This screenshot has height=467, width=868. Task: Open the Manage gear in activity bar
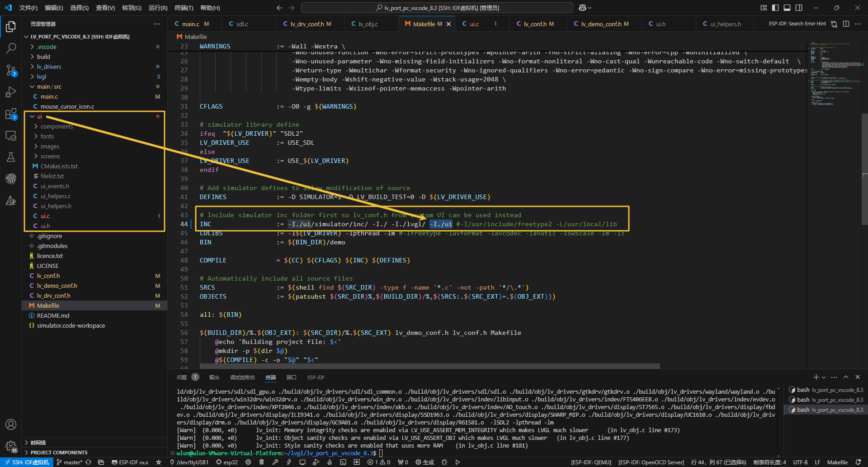coord(11,447)
